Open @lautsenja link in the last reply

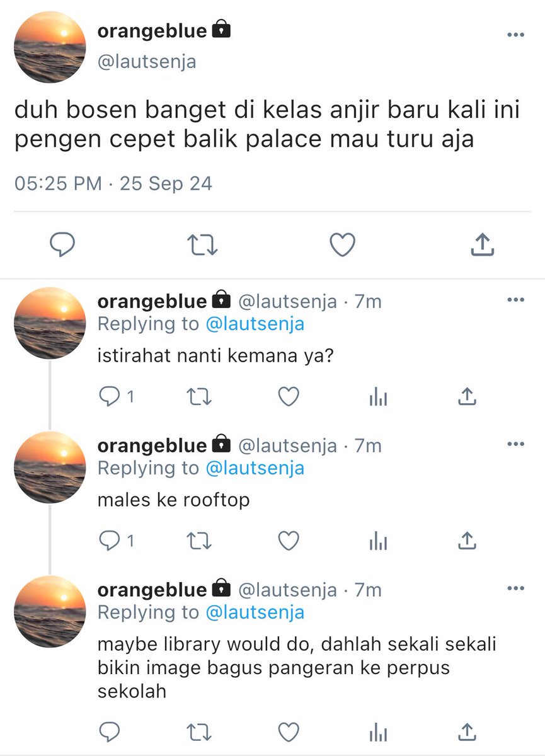[255, 612]
